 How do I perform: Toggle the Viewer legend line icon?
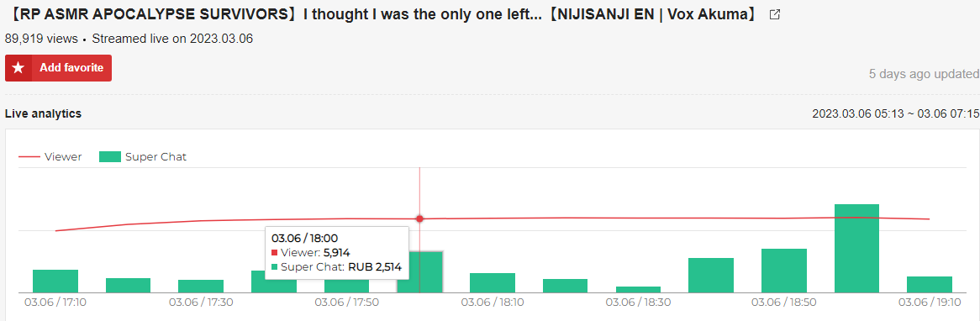28,157
